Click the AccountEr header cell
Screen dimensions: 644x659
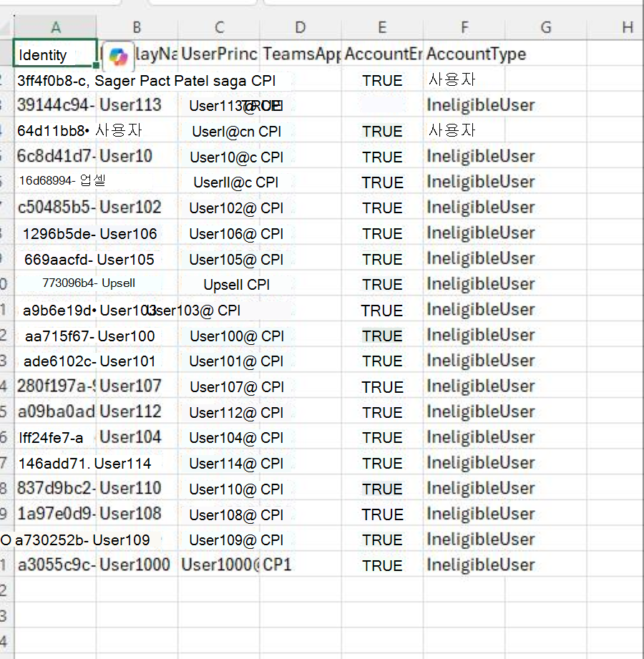(x=382, y=54)
